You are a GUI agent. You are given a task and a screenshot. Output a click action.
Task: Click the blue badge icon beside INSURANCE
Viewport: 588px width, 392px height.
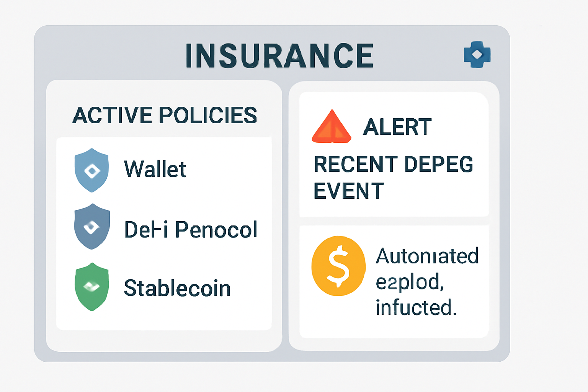477,55
